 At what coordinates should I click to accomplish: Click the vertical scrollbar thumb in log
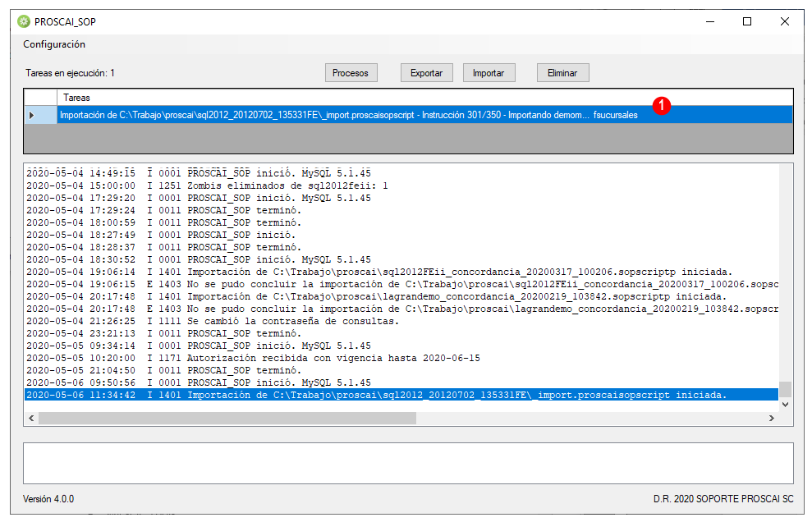pyautogui.click(x=786, y=389)
